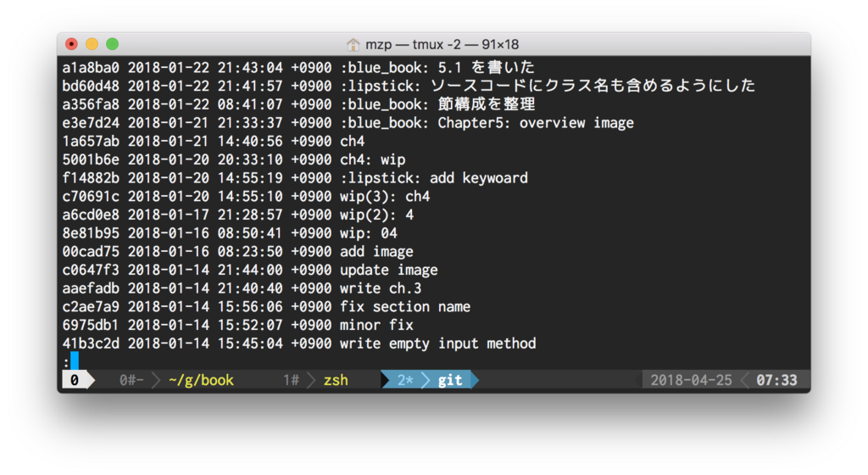
Task: Click commit hash aaefadb
Action: tap(91, 288)
